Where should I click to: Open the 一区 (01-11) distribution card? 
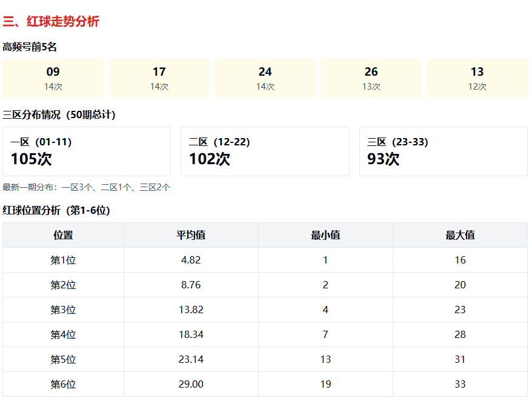[x=87, y=151]
